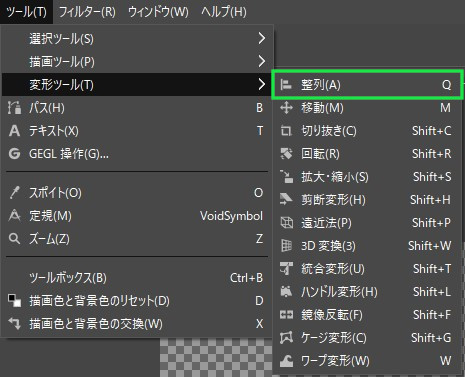Choose 定規(M) measure tool entry
This screenshot has width=465, height=377.
point(138,216)
